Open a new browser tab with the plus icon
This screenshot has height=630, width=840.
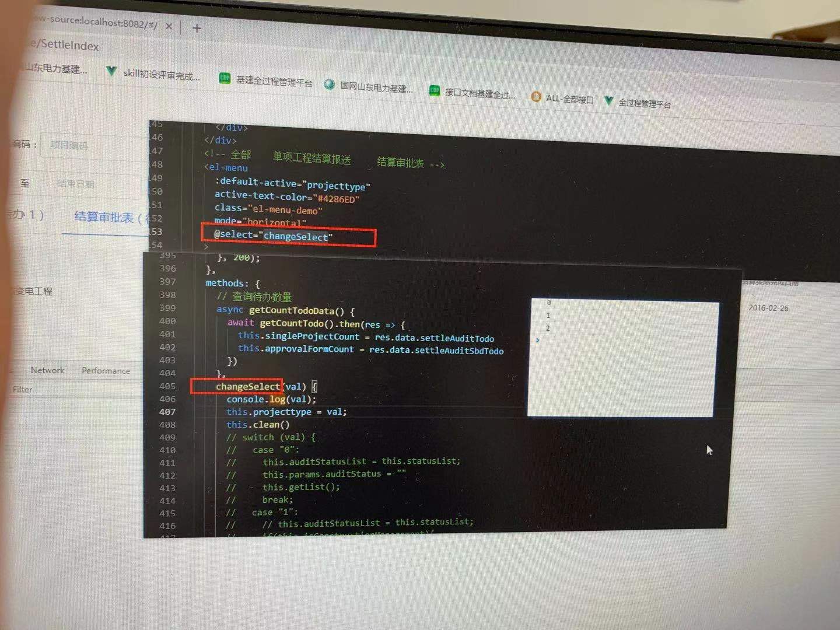196,27
